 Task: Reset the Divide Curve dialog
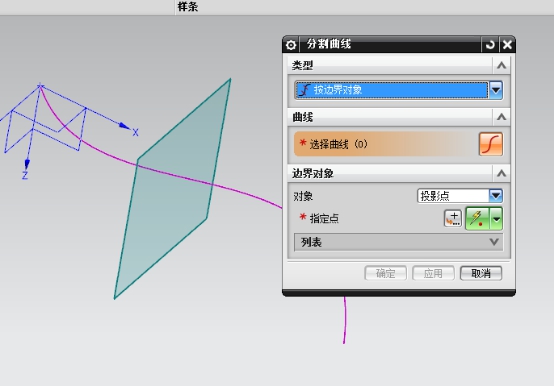click(490, 45)
